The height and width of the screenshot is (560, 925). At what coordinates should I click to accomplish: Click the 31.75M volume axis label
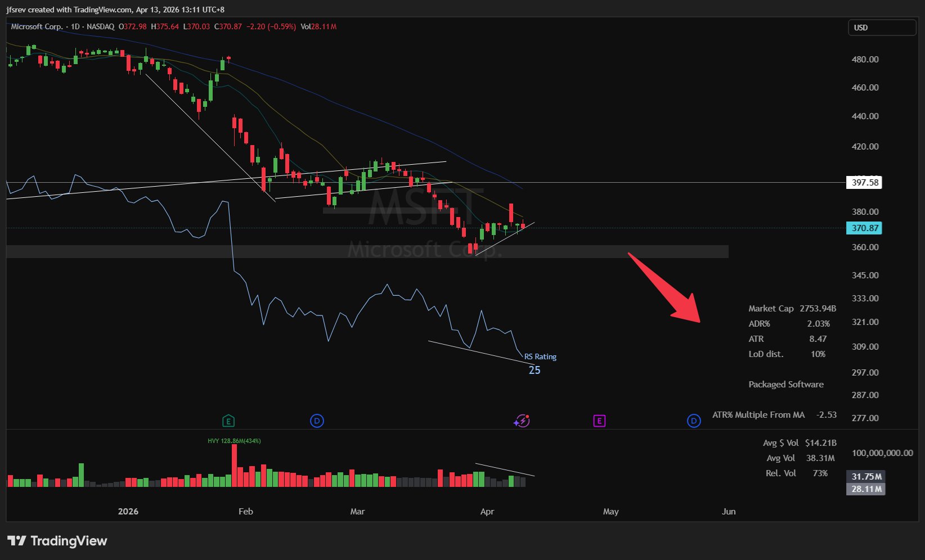866,476
